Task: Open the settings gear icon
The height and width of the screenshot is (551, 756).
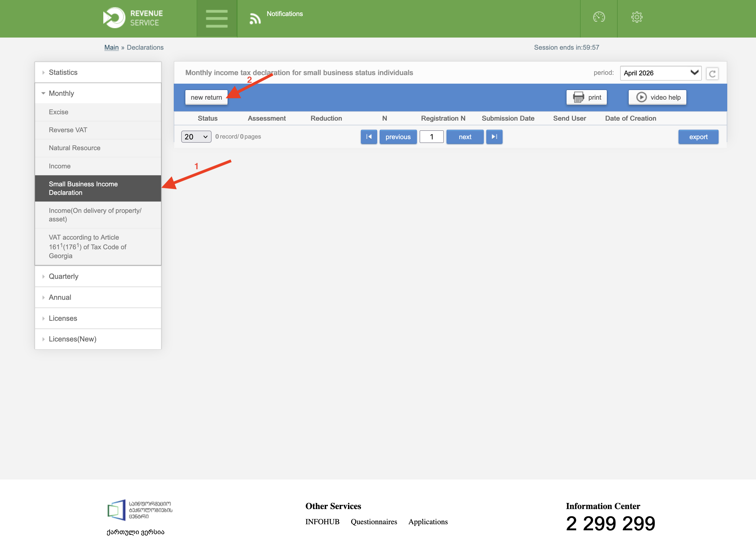Action: pos(636,17)
